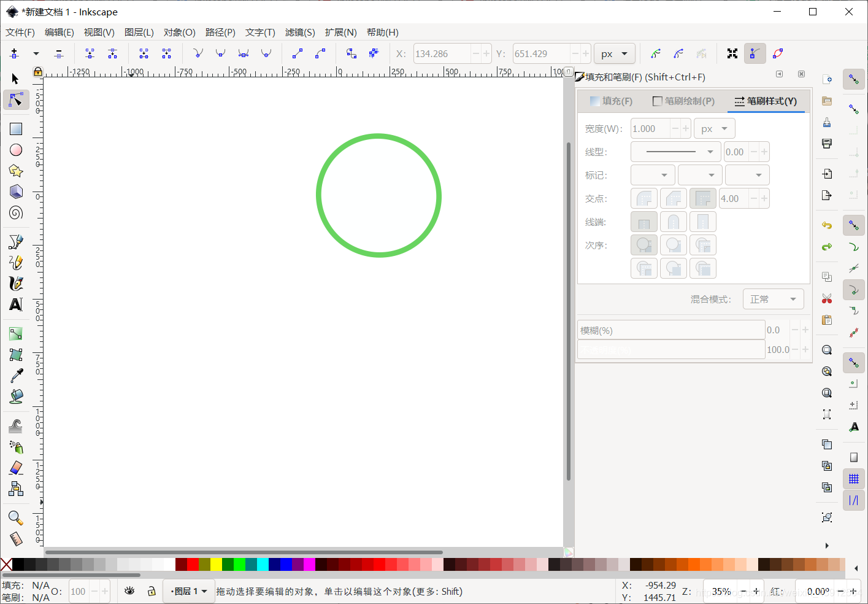Viewport: 868px width, 604px height.
Task: Click the no-paint X swatch
Action: coord(6,564)
